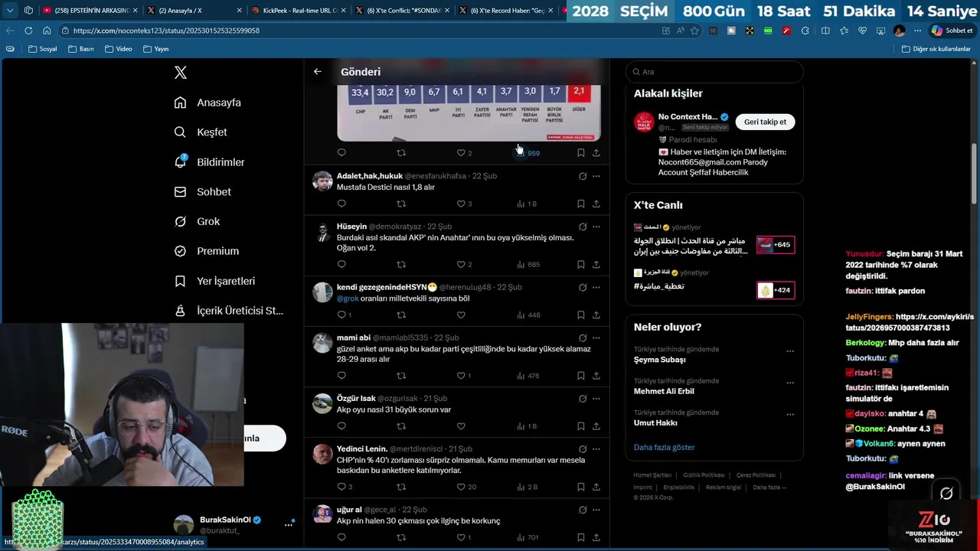980x551 pixels.
Task: Bookmark Adalet,hak,hukuk's post
Action: 581,204
